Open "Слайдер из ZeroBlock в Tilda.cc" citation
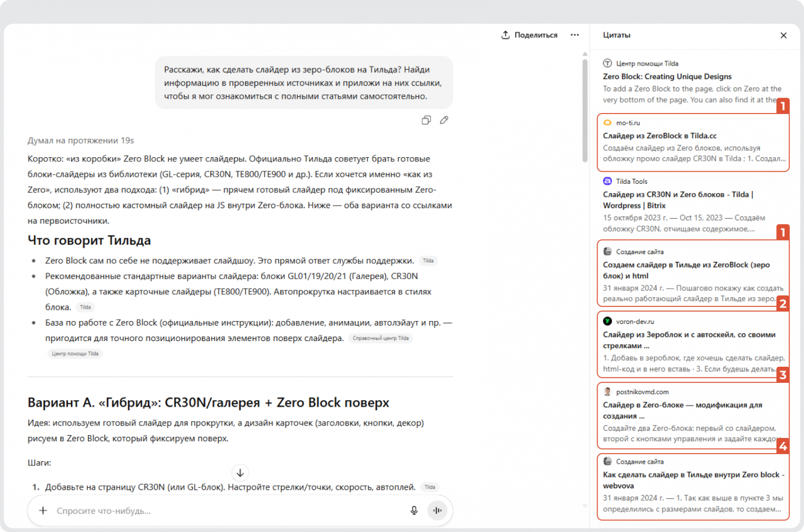Viewport: 804px width, 532px height. tap(660, 136)
